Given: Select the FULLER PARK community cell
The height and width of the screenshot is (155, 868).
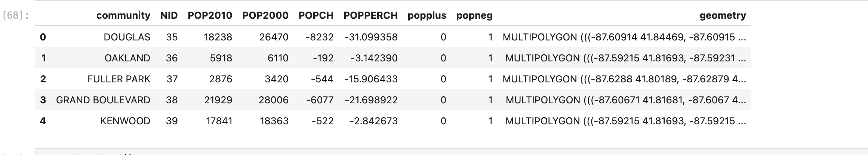Looking at the screenshot, I should [119, 79].
